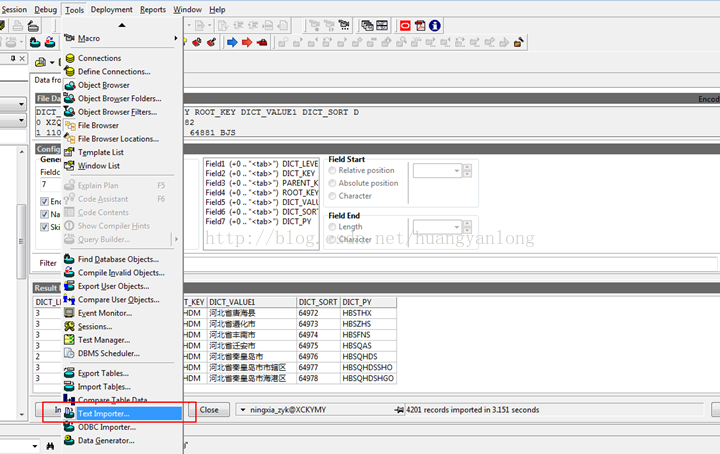Click the Find Database Objects icon
The height and width of the screenshot is (454, 720).
pos(69,259)
